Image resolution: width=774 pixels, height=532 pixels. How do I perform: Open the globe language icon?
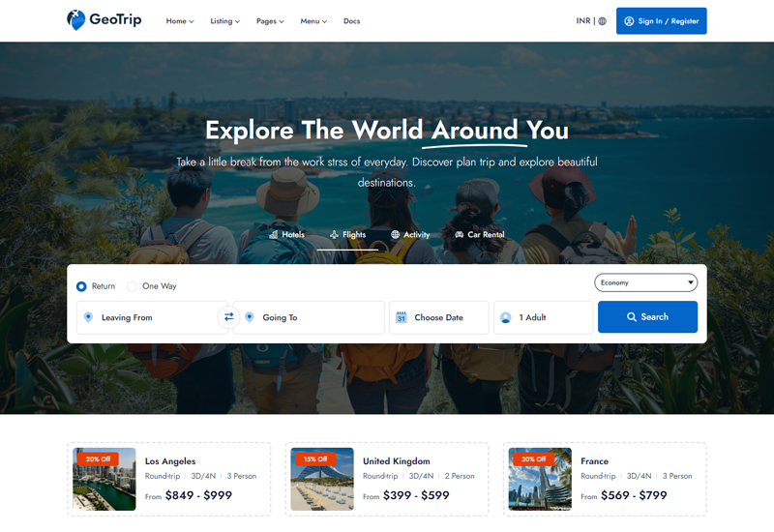click(x=602, y=21)
